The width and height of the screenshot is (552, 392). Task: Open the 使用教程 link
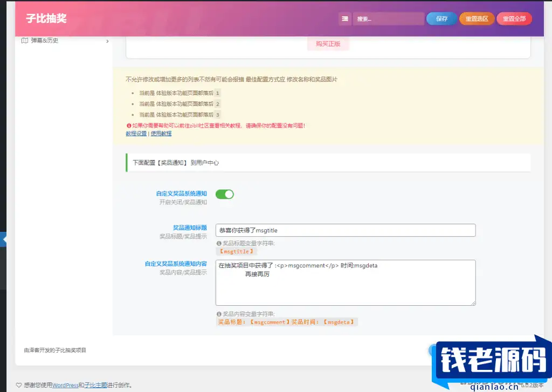click(161, 134)
